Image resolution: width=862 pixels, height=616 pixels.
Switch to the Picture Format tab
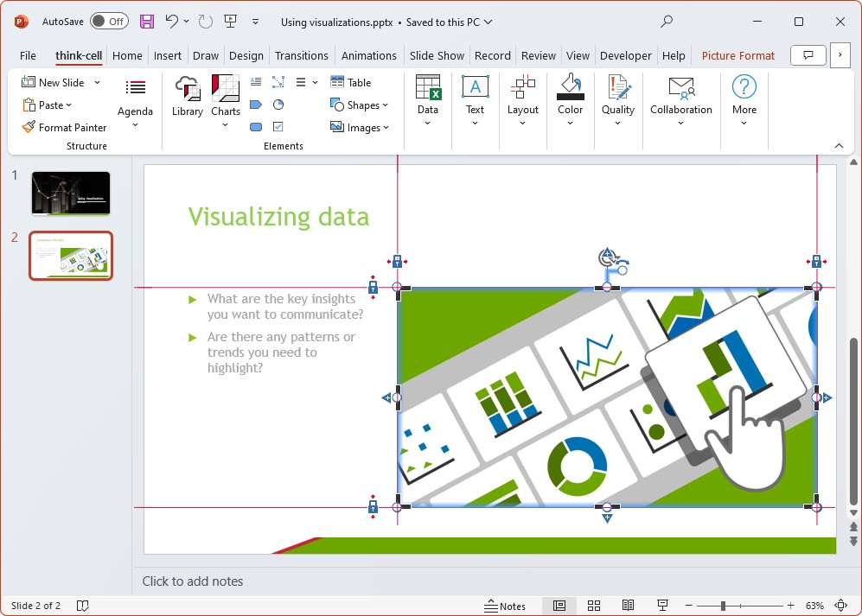[x=737, y=55]
